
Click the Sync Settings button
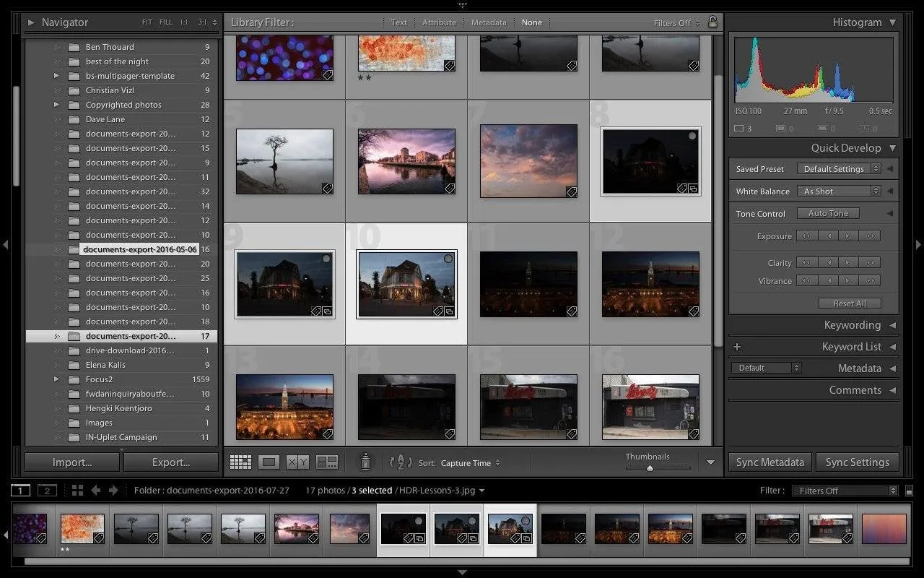(857, 462)
